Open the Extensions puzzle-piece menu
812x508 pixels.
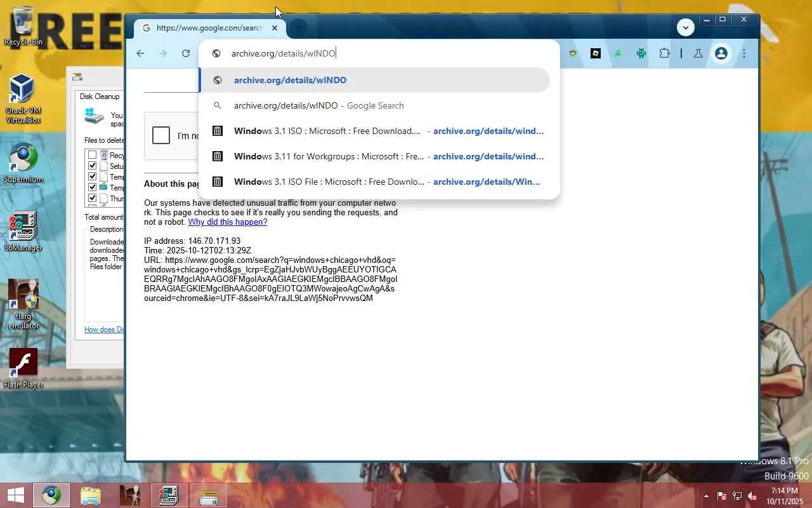tap(664, 53)
